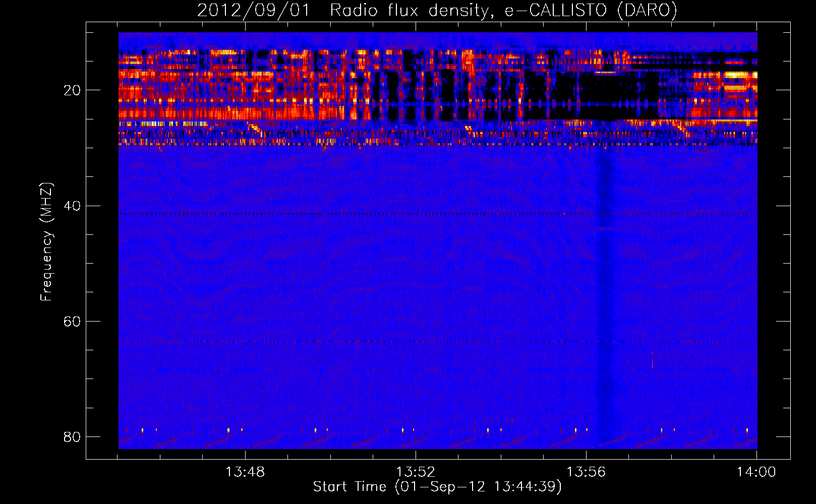This screenshot has height=504, width=816.
Task: Click the plot title '2012/09/01 Radio flux density, e-CALLISTO (DARO)'
Action: (437, 10)
